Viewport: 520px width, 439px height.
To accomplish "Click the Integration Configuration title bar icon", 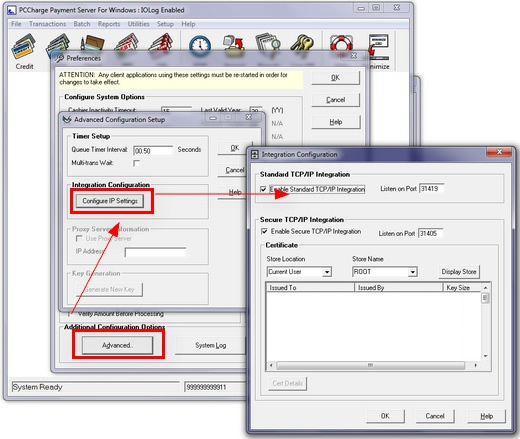I will click(x=255, y=154).
